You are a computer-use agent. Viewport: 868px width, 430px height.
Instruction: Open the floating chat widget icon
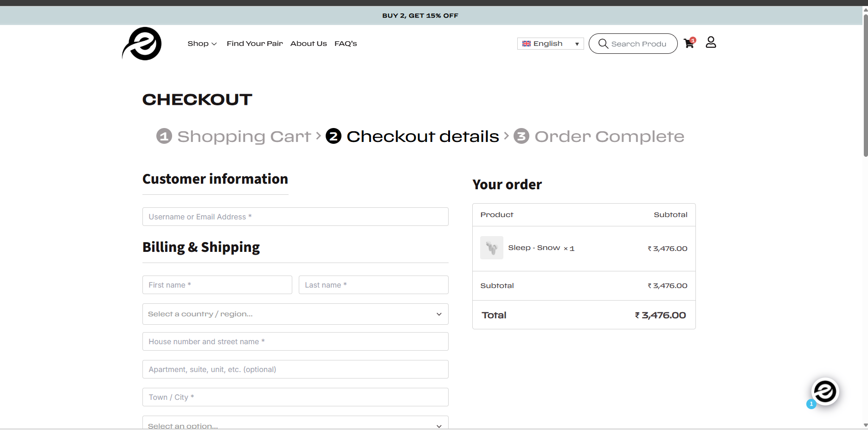coord(825,391)
